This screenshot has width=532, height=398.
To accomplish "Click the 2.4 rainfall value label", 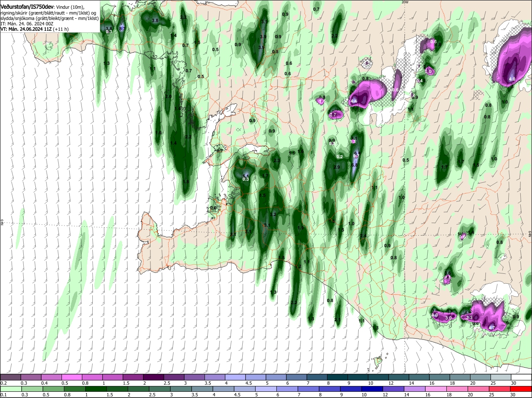I will [x=363, y=236].
